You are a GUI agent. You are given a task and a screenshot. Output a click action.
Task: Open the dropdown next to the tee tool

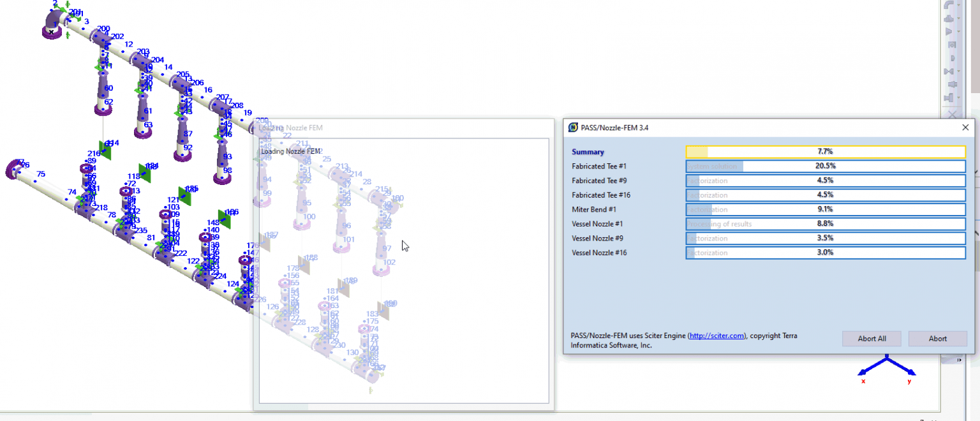[958, 19]
